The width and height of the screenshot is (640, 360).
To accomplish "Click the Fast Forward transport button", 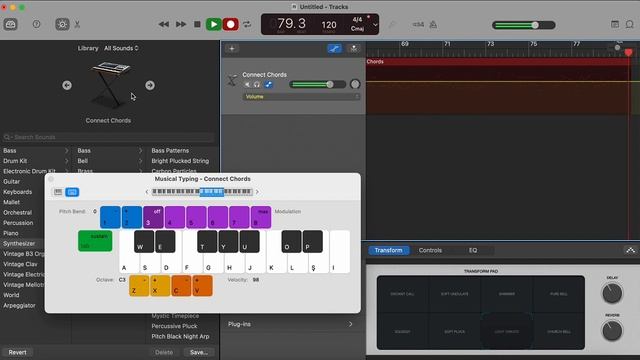I will tap(181, 24).
